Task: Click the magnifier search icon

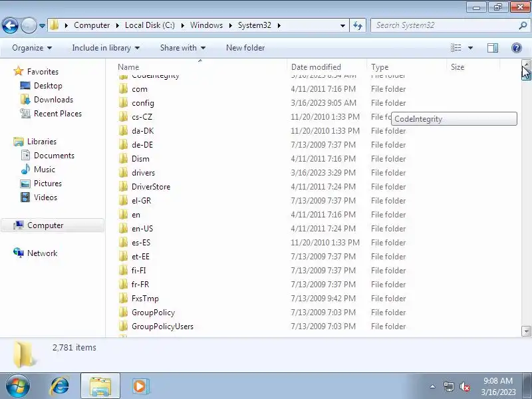Action: pyautogui.click(x=523, y=25)
